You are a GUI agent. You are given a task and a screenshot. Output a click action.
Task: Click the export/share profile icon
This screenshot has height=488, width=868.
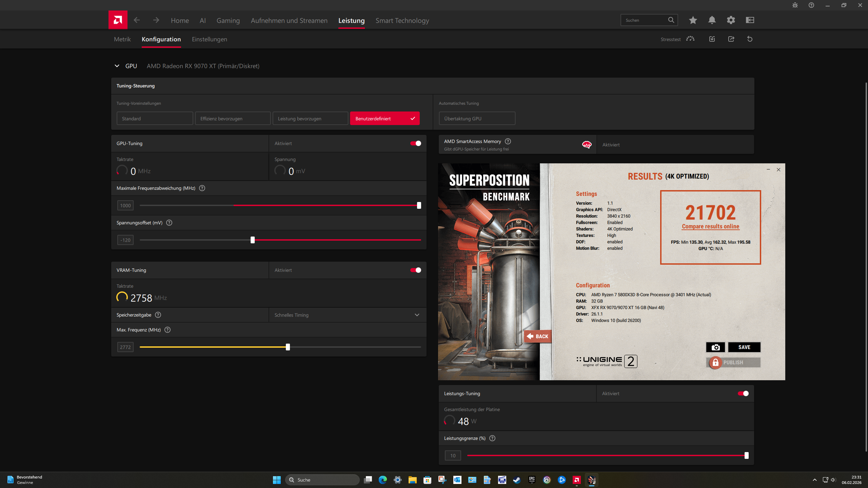(x=731, y=39)
